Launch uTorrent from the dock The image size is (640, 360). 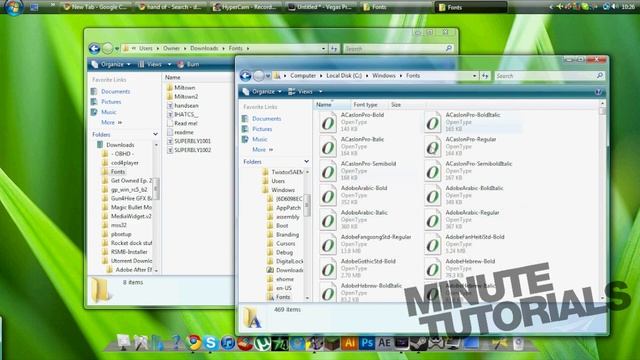pyautogui.click(x=262, y=343)
